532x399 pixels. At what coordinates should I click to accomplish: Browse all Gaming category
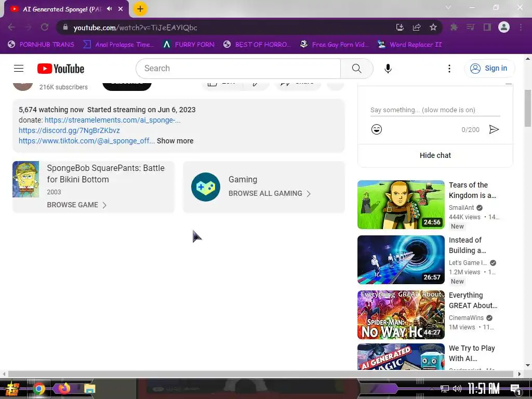270,193
